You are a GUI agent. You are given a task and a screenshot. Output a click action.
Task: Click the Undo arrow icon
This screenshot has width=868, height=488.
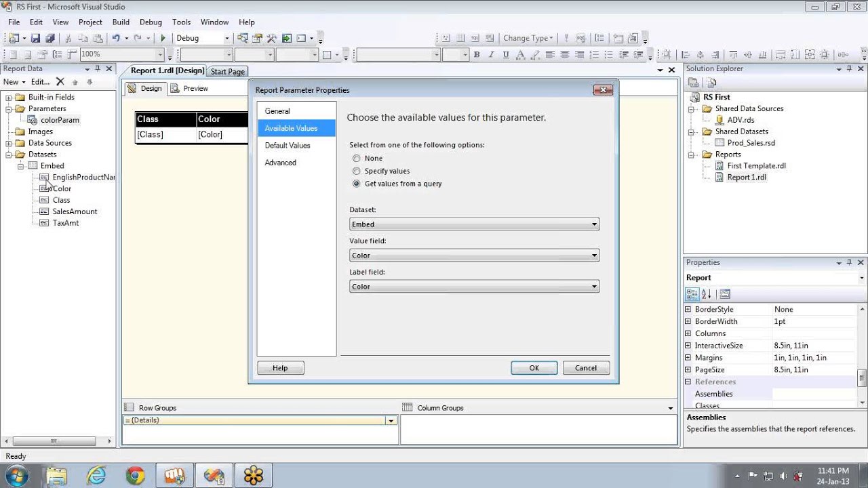[116, 39]
